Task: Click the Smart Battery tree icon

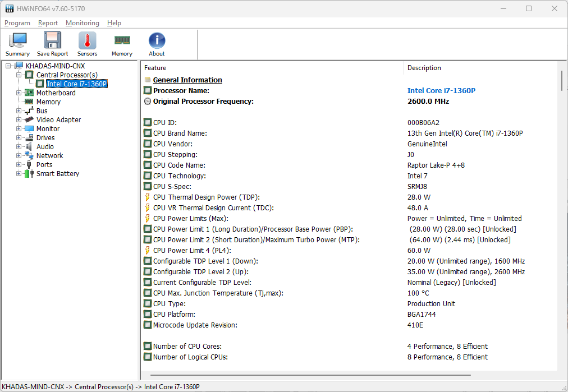Action: (29, 174)
